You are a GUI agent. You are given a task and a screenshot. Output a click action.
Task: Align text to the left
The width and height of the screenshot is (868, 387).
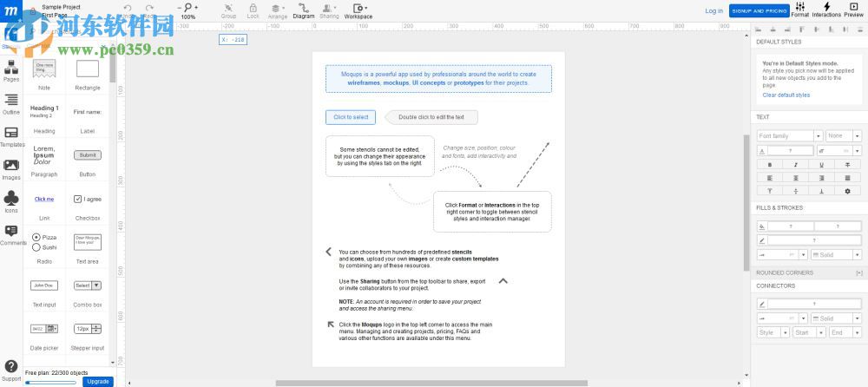769,178
